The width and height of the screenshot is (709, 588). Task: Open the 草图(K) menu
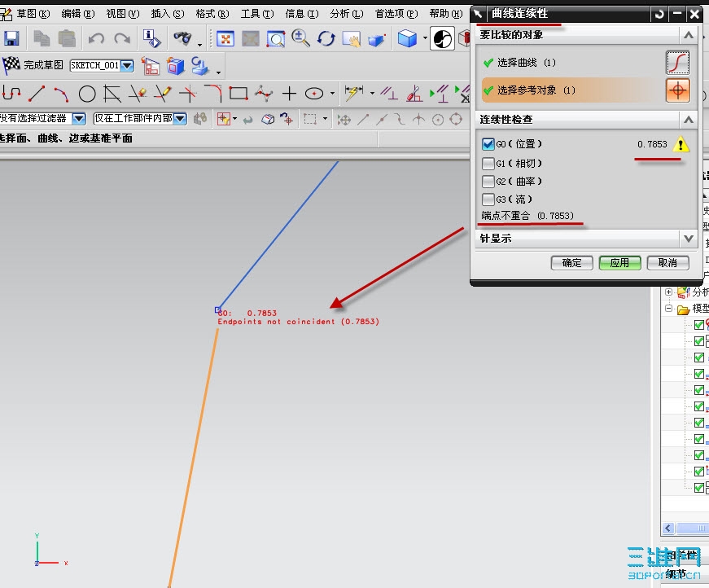tap(33, 14)
